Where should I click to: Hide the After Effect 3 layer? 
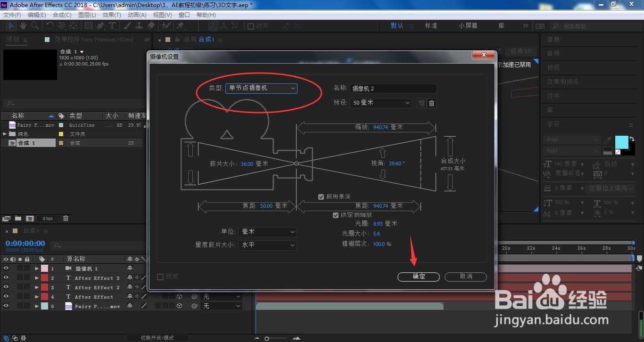tap(6, 278)
